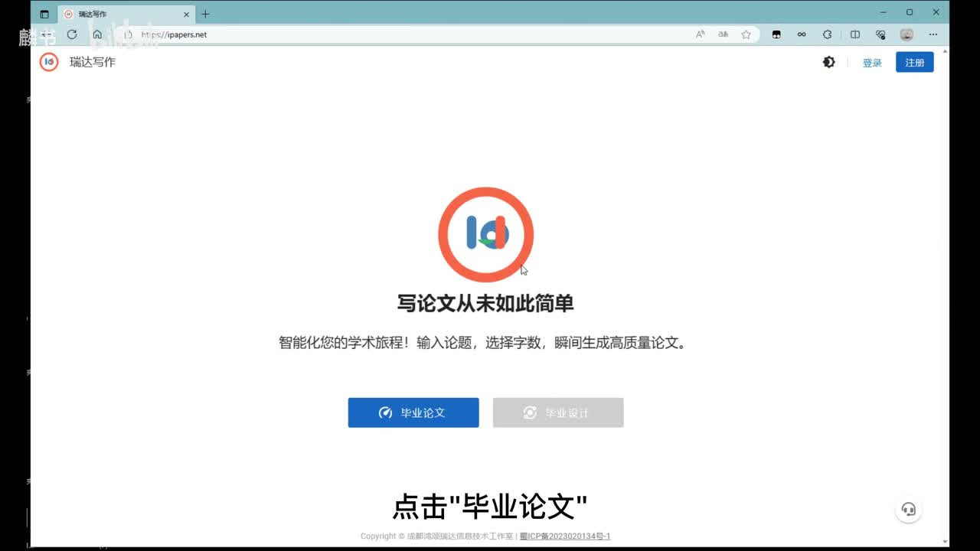Click the browser home icon
The height and width of the screenshot is (551, 980).
[97, 34]
